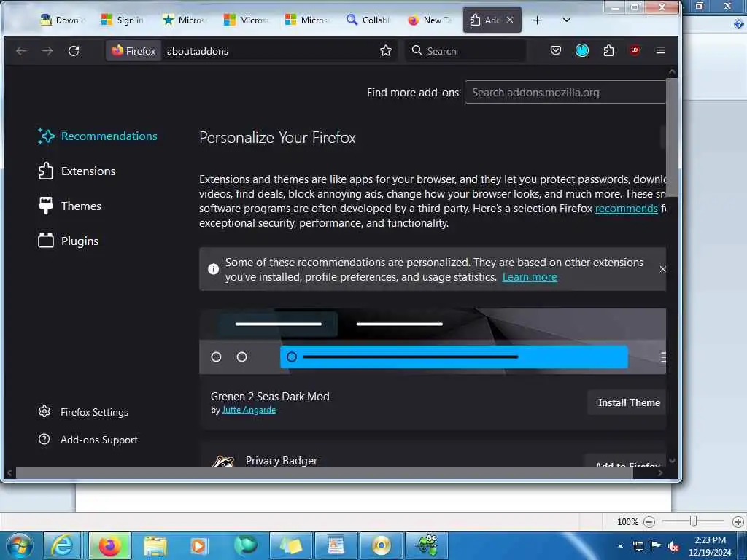Screen dimensions: 747x560
Task: Switch to the New Tab tab
Action: [x=430, y=20]
